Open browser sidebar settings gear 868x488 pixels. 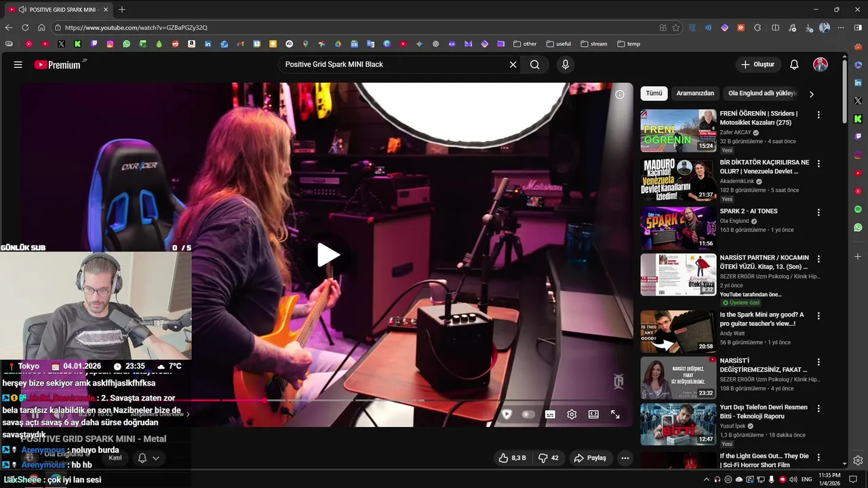pyautogui.click(x=858, y=461)
